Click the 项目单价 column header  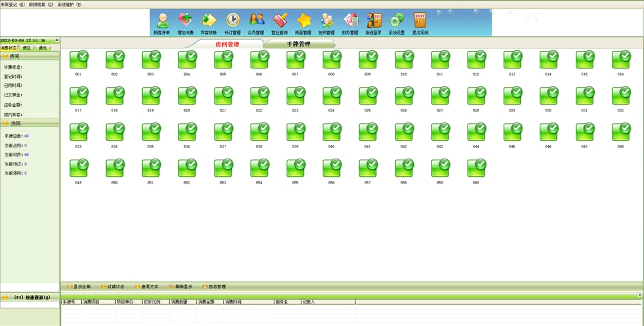coord(129,302)
